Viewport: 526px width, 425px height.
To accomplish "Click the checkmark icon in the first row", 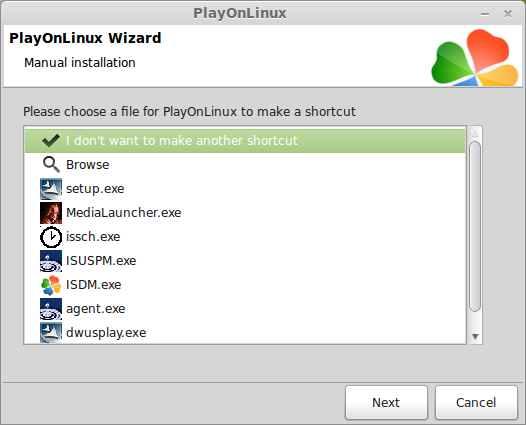I will (51, 141).
